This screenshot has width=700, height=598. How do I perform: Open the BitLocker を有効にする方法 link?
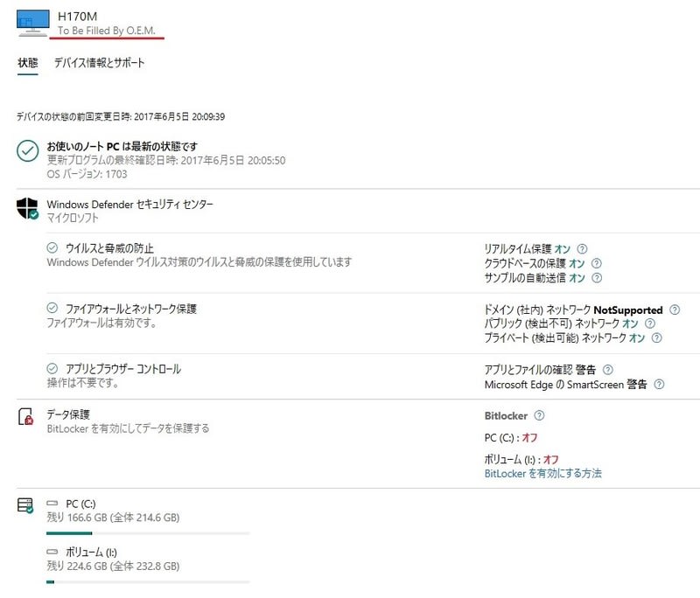[x=542, y=474]
